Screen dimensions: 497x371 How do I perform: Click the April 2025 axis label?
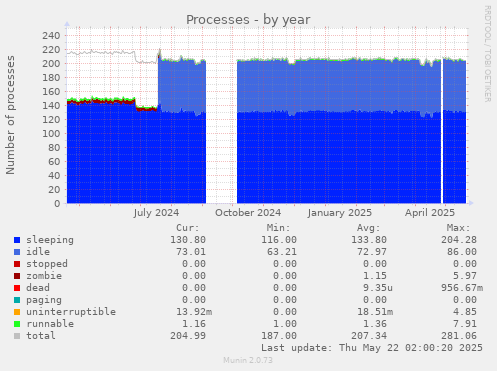(x=430, y=213)
